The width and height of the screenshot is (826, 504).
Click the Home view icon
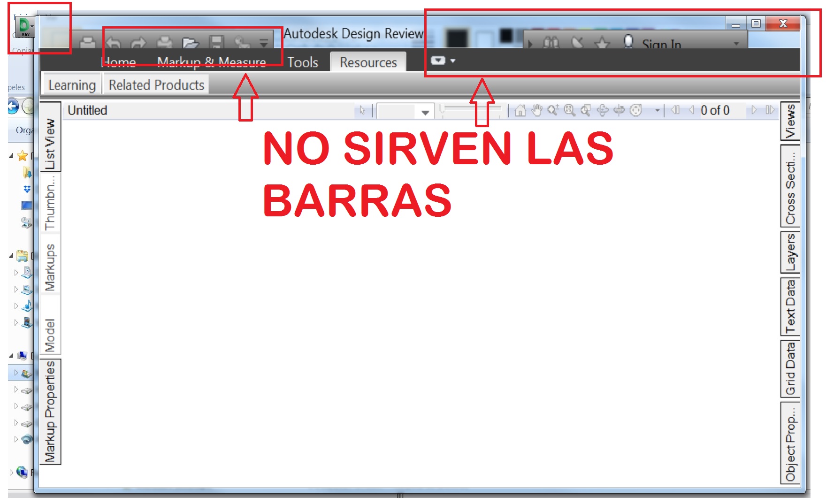(x=520, y=110)
